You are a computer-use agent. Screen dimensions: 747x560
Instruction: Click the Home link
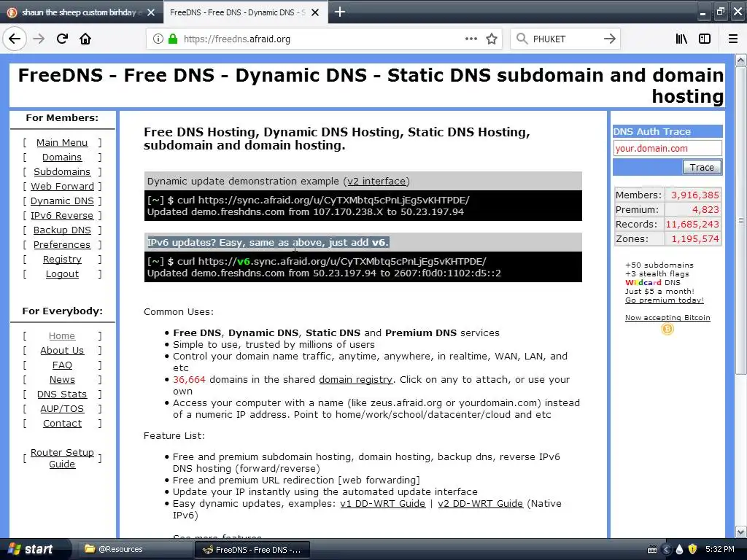(x=62, y=335)
